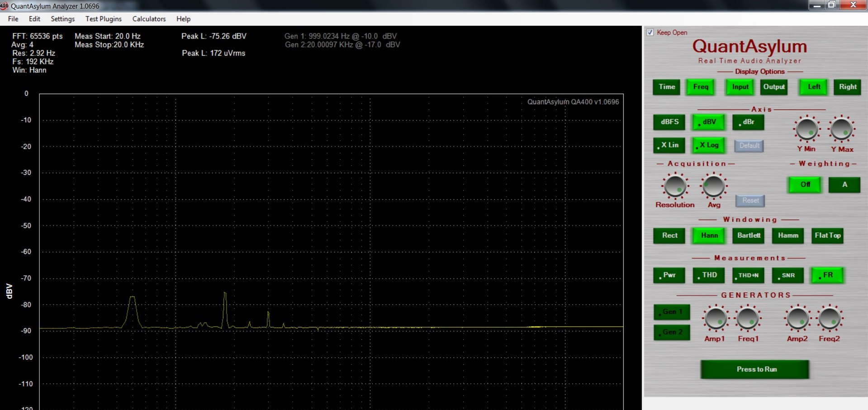Select Flat Top window
This screenshot has height=410, width=868.
pos(827,236)
